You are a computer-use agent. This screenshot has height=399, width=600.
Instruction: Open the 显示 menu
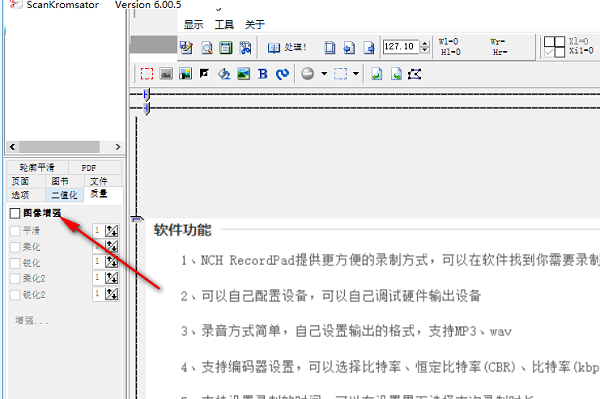[x=193, y=25]
